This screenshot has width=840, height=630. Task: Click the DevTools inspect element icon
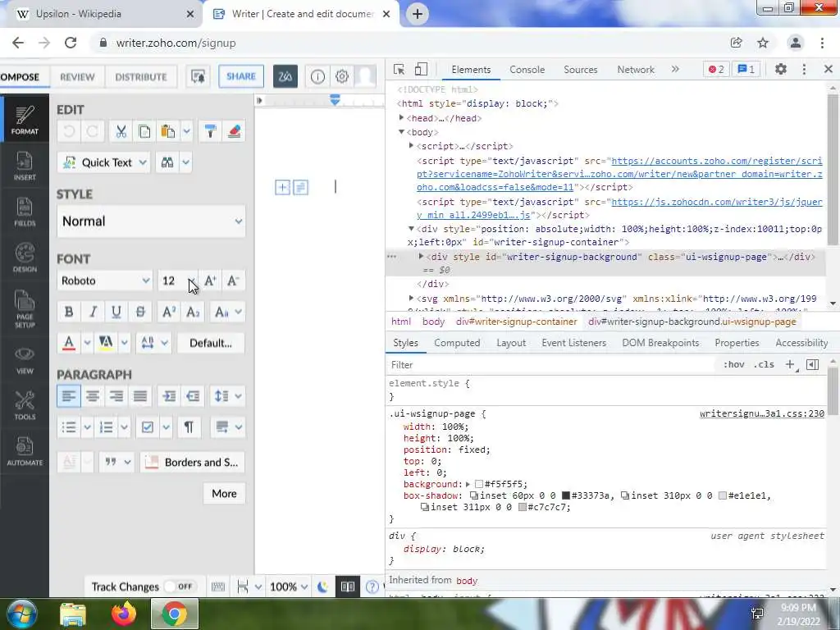399,69
